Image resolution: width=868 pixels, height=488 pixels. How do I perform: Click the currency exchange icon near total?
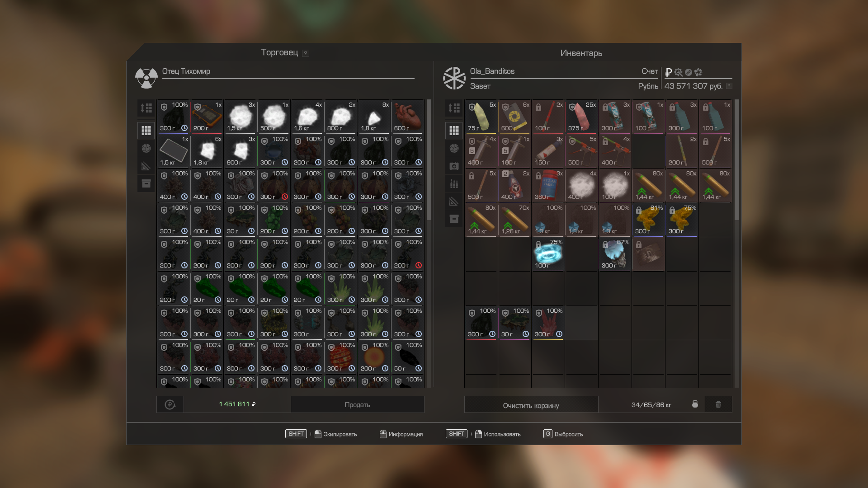pos(170,404)
